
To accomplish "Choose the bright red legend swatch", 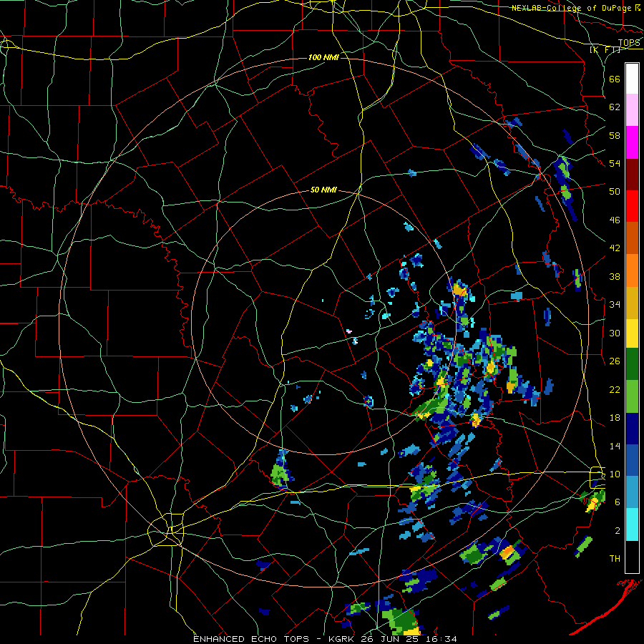I will (x=632, y=206).
